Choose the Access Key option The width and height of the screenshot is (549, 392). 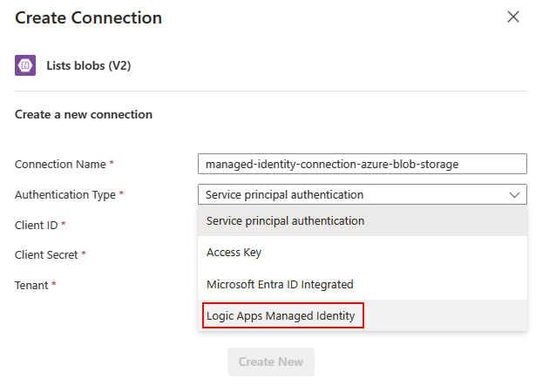(234, 253)
